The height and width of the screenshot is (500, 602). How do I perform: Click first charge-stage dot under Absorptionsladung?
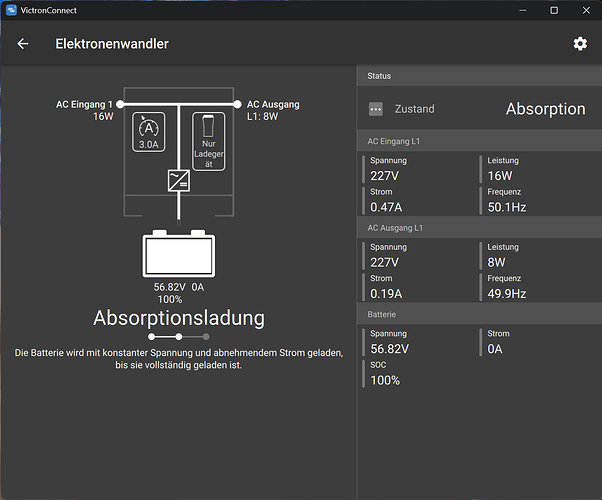(x=152, y=337)
